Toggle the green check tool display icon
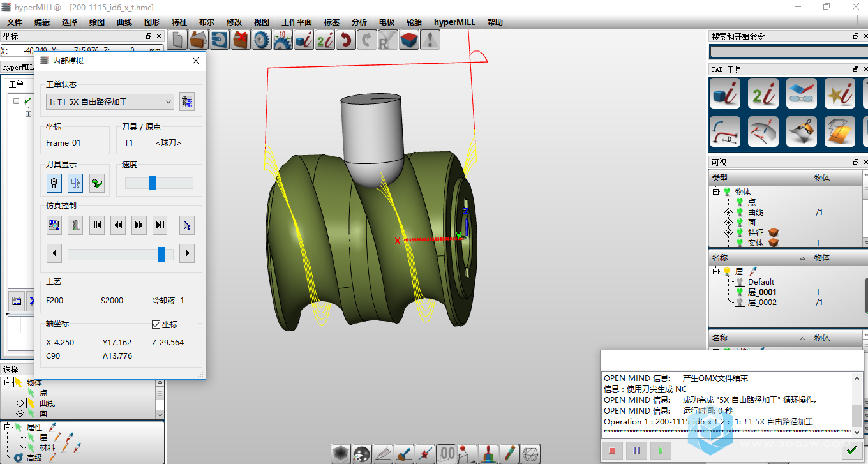The width and height of the screenshot is (868, 464). (96, 183)
